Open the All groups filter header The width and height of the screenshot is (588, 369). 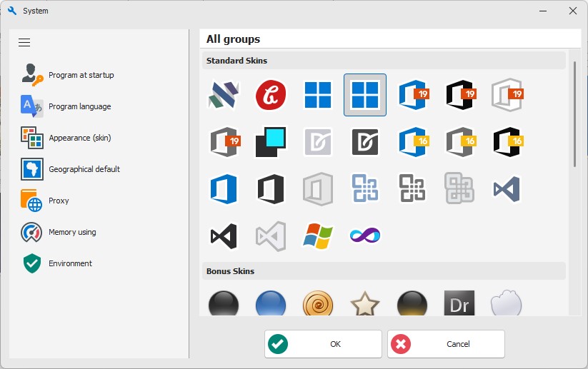click(390, 39)
